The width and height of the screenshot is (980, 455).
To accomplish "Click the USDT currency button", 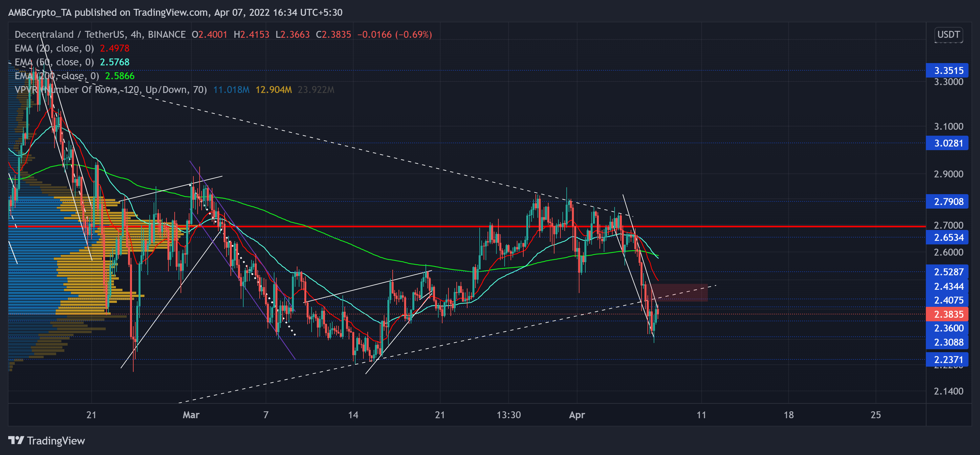I will 948,34.
